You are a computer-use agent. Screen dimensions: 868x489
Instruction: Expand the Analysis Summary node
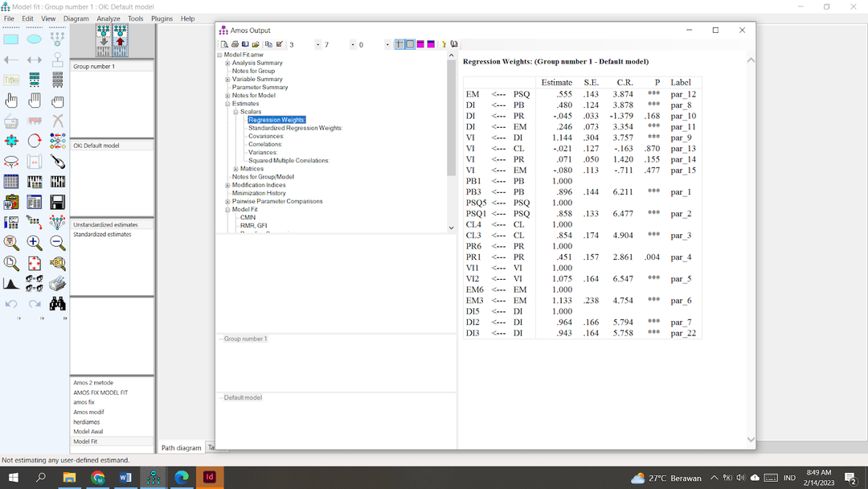[x=227, y=63]
